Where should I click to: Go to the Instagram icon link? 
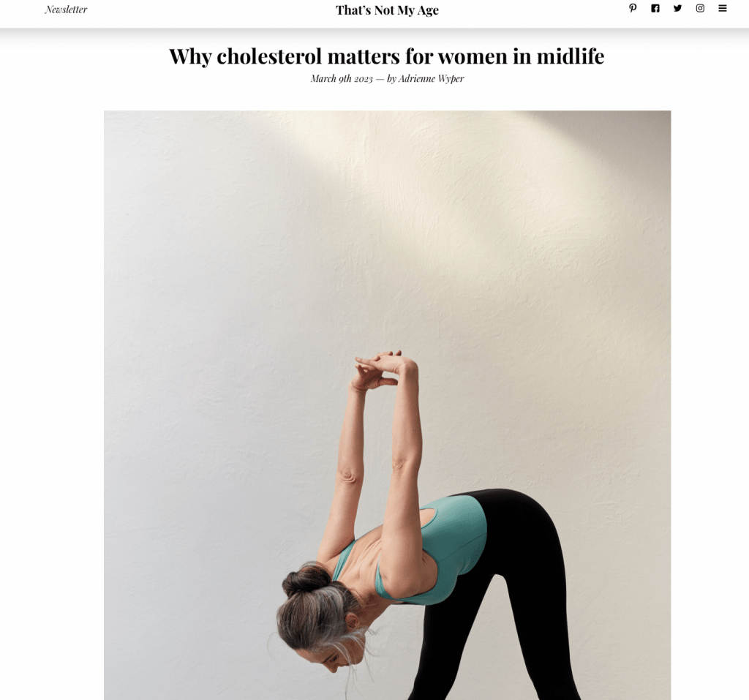coord(700,8)
